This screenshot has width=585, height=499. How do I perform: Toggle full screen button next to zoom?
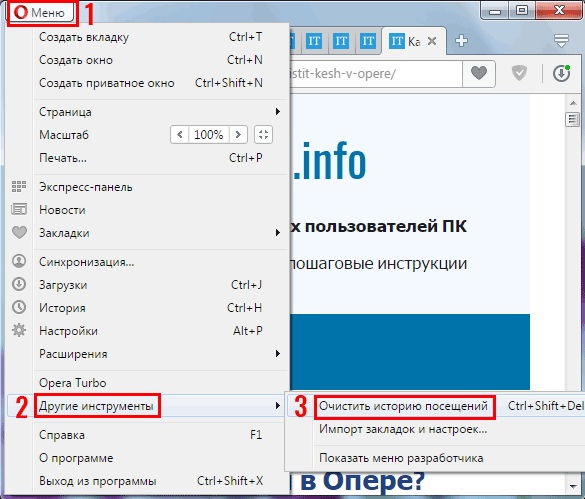[x=263, y=134]
